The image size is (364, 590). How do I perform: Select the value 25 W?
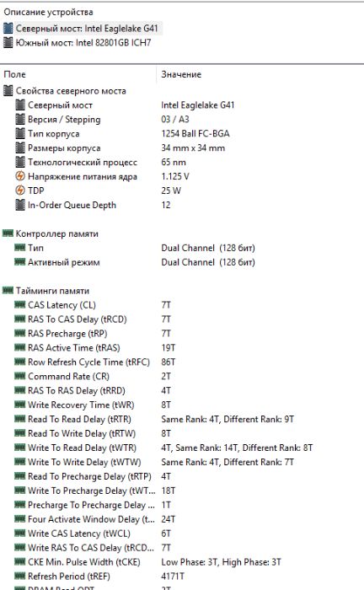(171, 190)
